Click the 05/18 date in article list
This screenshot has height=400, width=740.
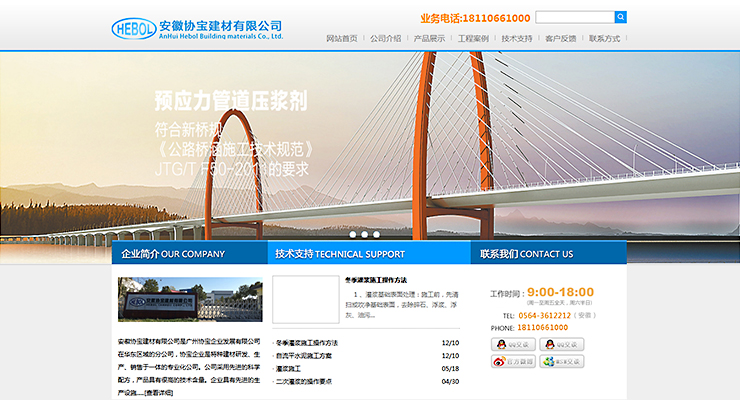450,368
